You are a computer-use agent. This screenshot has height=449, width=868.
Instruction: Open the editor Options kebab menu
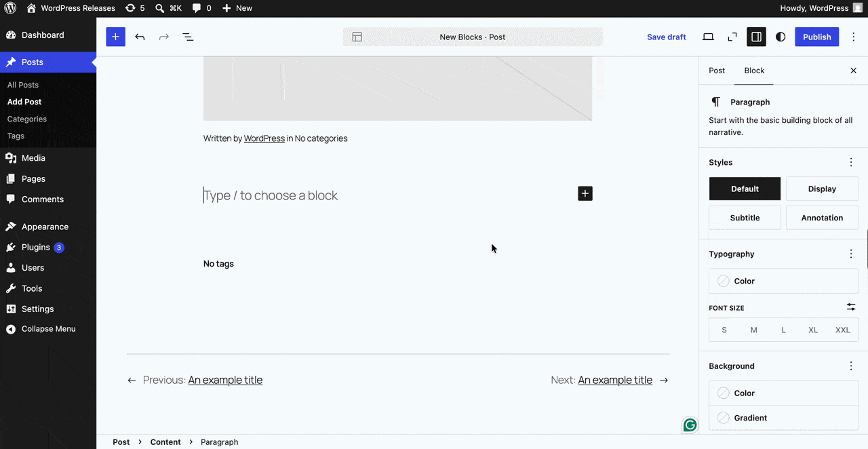[x=854, y=37]
